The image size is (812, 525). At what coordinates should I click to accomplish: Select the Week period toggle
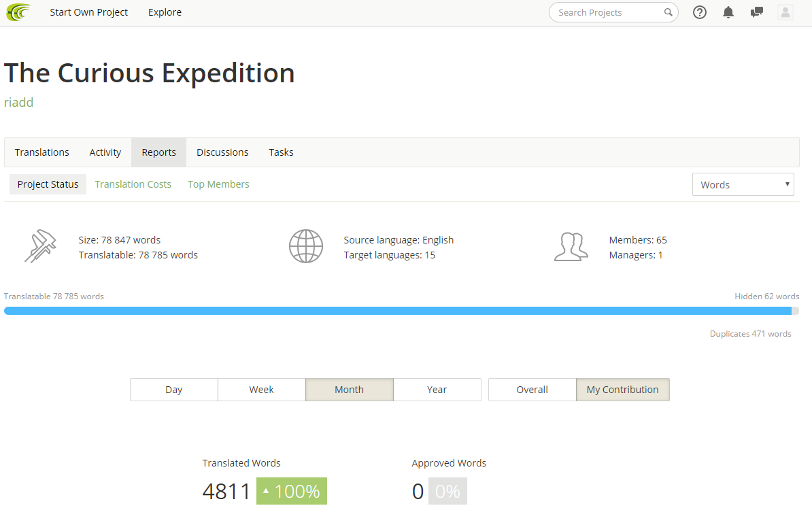tap(262, 390)
